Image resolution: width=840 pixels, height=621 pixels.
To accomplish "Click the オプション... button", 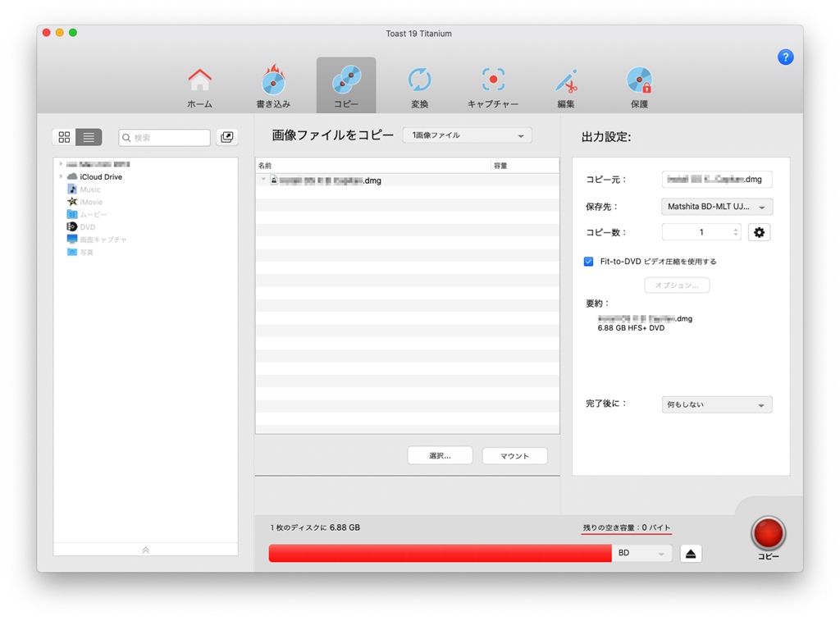I will pyautogui.click(x=677, y=285).
